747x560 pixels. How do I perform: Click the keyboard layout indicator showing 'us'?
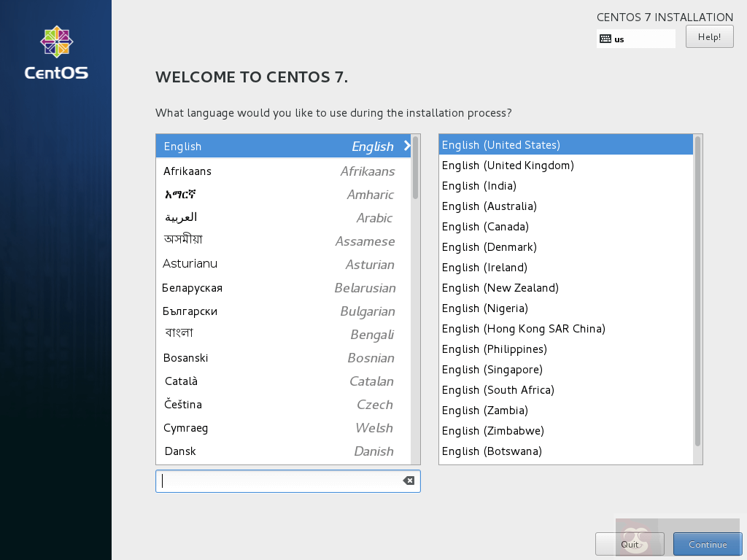[634, 38]
